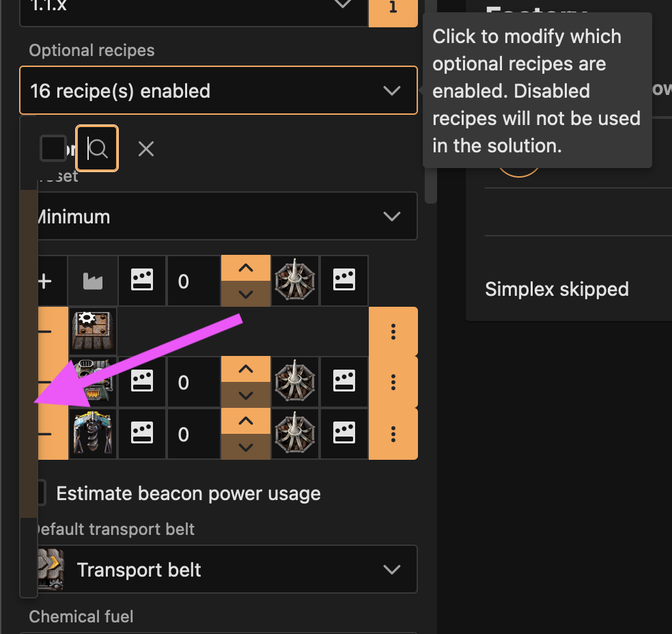Open the 16 recipes enabled dropdown
Image resolution: width=672 pixels, height=634 pixels.
219,89
